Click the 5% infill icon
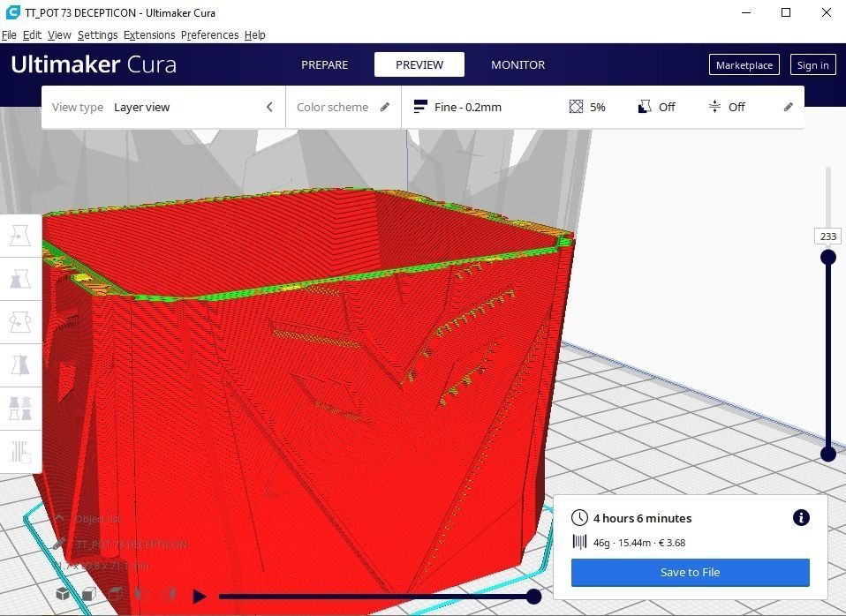Image resolution: width=846 pixels, height=616 pixels. pos(577,107)
